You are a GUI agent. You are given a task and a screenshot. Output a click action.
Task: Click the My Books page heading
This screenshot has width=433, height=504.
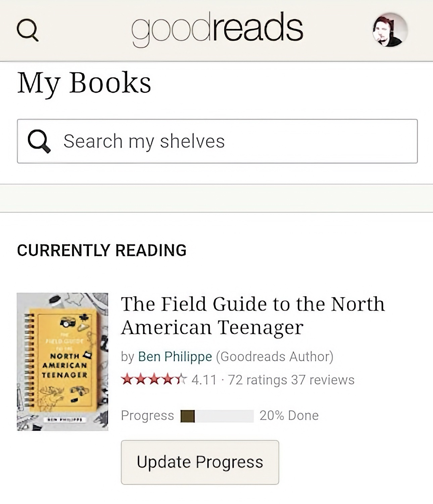tap(84, 83)
